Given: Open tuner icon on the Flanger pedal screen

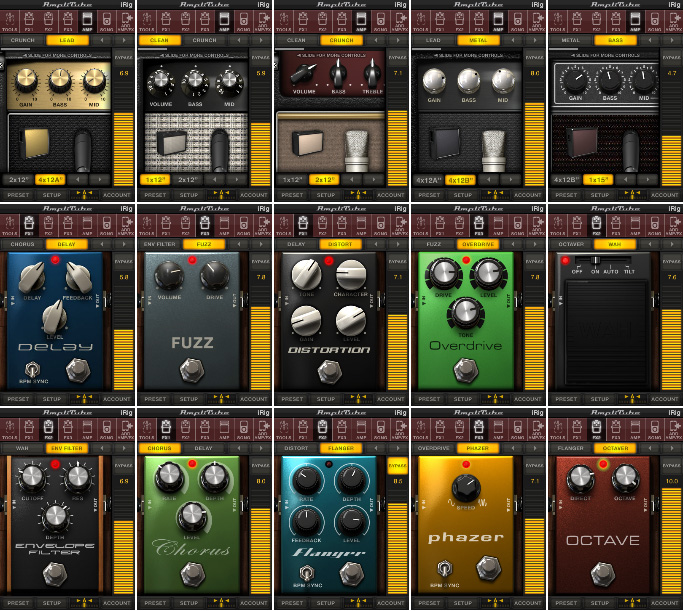Looking at the screenshot, I should tap(358, 602).
